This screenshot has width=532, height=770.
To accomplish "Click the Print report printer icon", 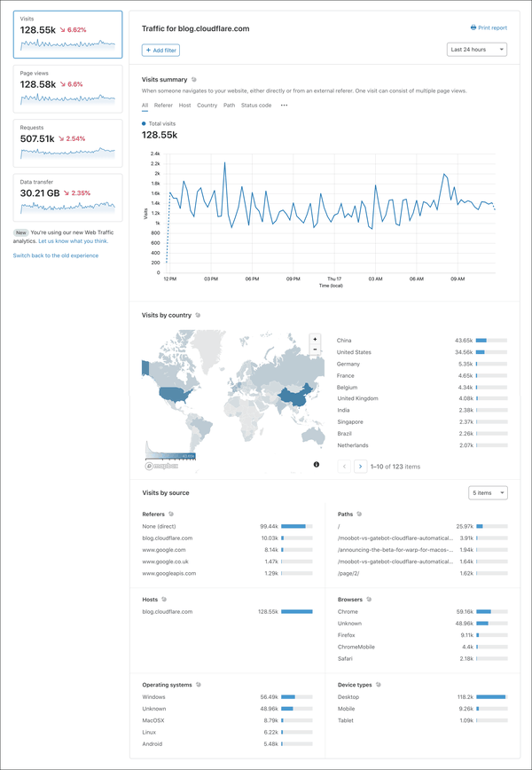I will pyautogui.click(x=473, y=28).
